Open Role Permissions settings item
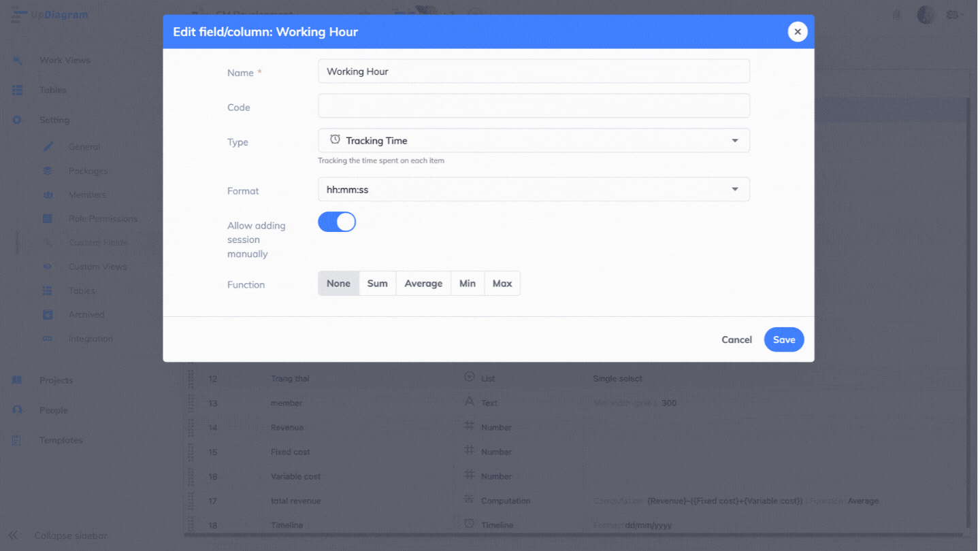This screenshot has height=551, width=980. (x=103, y=218)
